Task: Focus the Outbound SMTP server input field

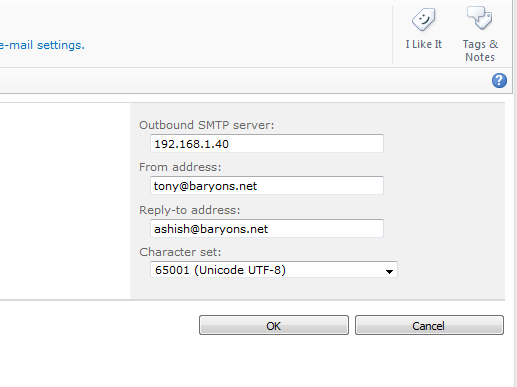Action: point(267,144)
